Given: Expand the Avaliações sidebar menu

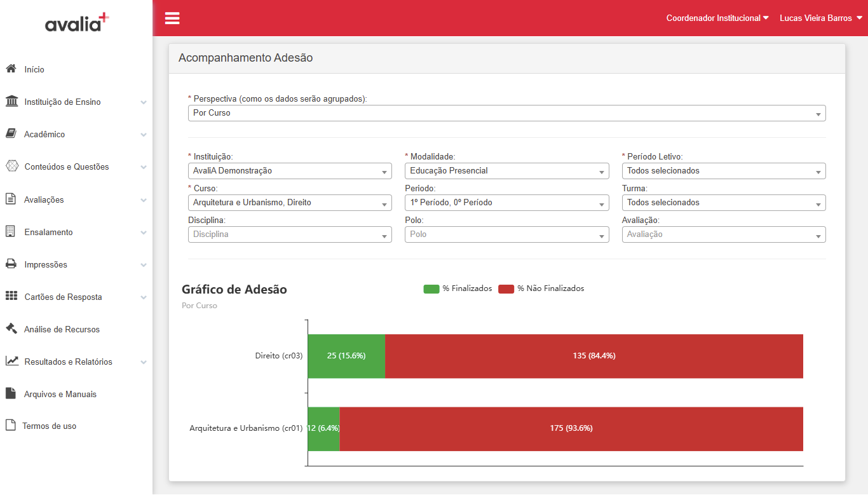Looking at the screenshot, I should coord(76,200).
